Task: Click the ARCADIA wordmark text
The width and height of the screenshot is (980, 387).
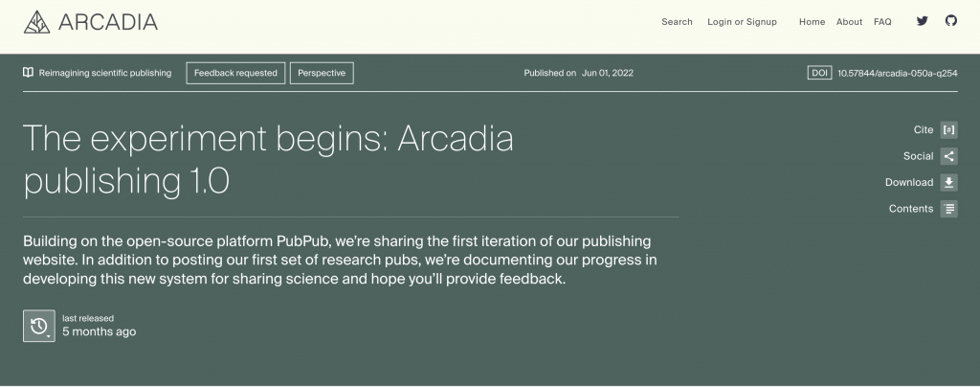Action: point(107,22)
